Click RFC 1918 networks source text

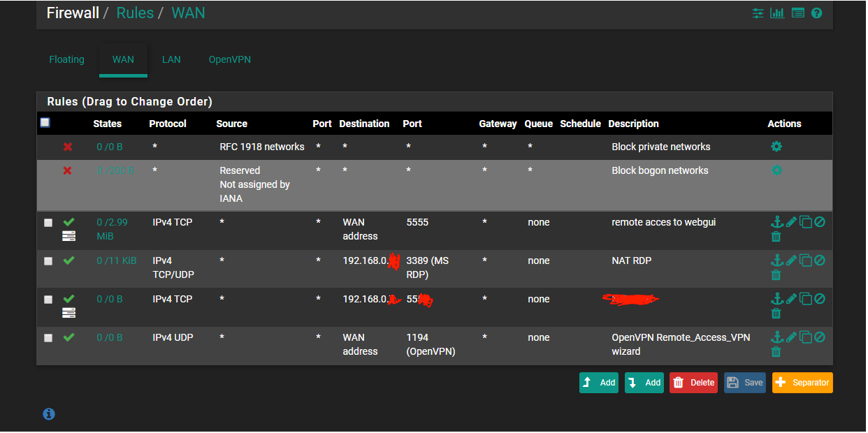coord(262,147)
